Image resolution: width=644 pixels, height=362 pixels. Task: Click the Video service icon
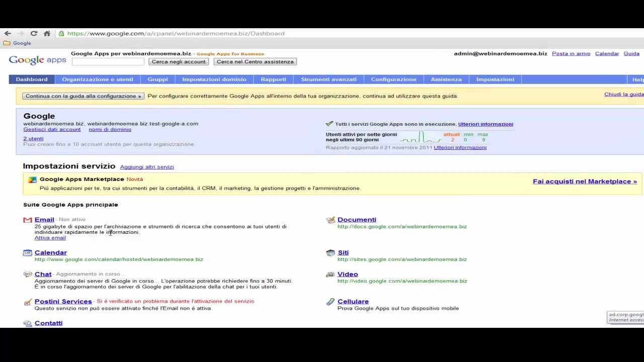(331, 275)
